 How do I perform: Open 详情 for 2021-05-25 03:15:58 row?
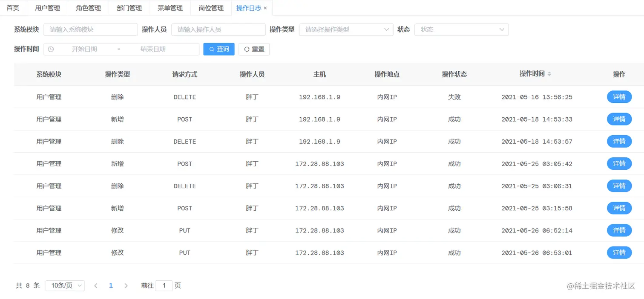[619, 208]
